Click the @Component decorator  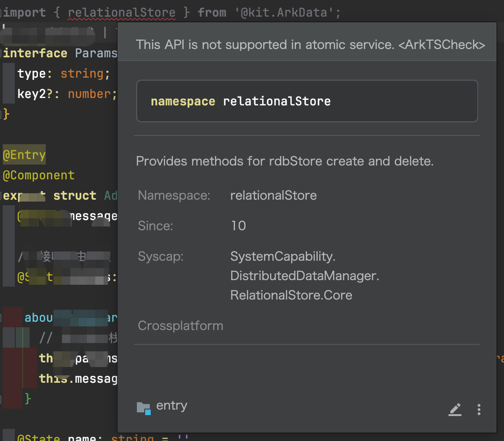coord(39,176)
